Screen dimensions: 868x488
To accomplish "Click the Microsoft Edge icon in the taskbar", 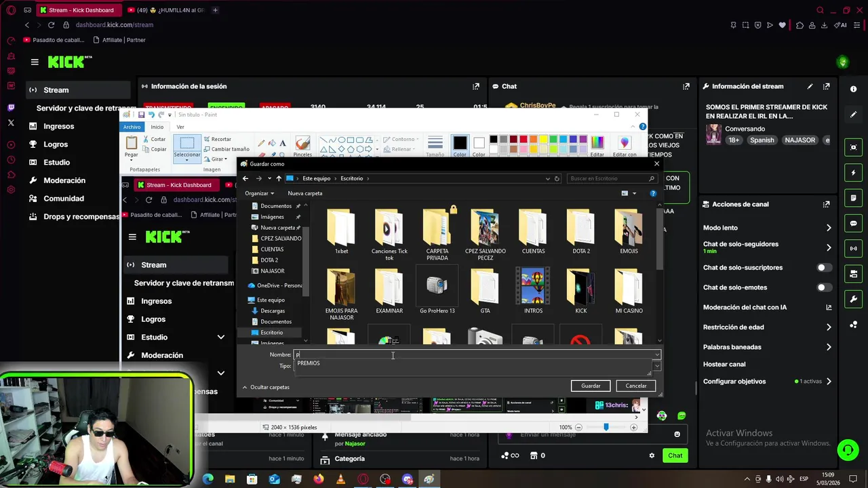I will pyautogui.click(x=208, y=479).
